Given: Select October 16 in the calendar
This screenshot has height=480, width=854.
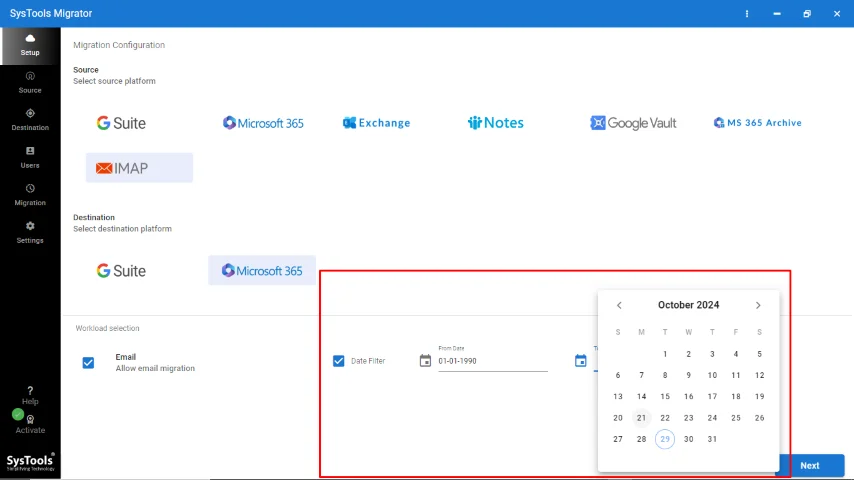Looking at the screenshot, I should click(688, 397).
